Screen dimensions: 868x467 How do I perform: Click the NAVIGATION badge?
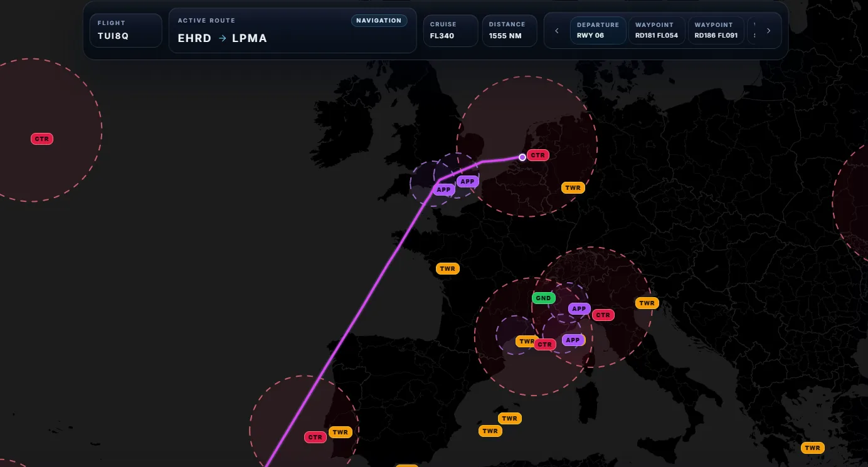point(379,21)
